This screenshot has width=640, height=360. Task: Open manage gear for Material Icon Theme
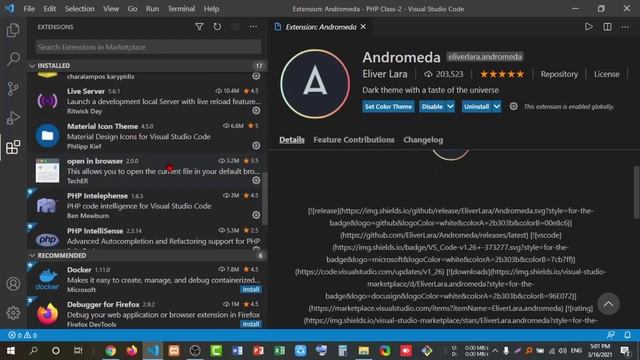coord(256,146)
